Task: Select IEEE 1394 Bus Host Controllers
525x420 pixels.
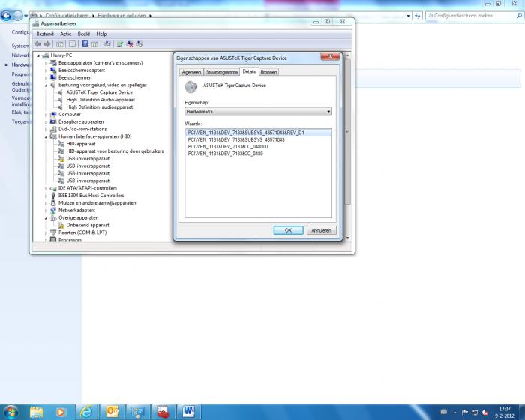Action: tap(91, 196)
